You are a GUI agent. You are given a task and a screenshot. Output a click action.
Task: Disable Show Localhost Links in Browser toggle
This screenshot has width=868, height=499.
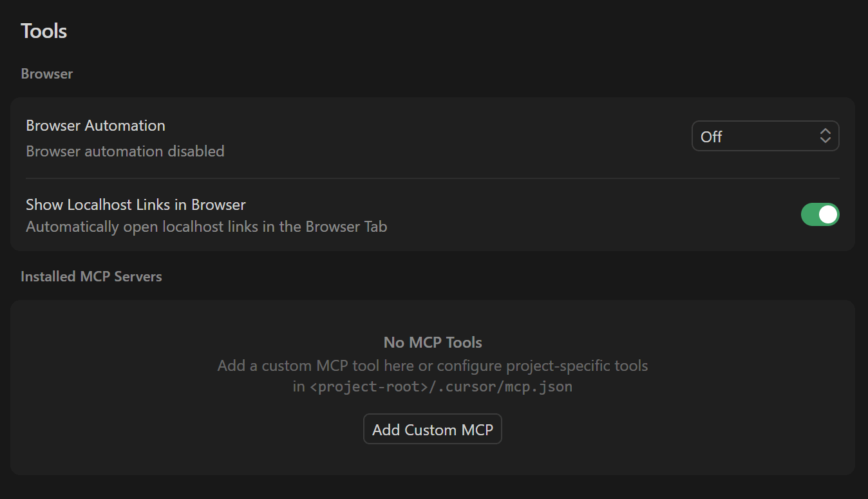tap(820, 214)
